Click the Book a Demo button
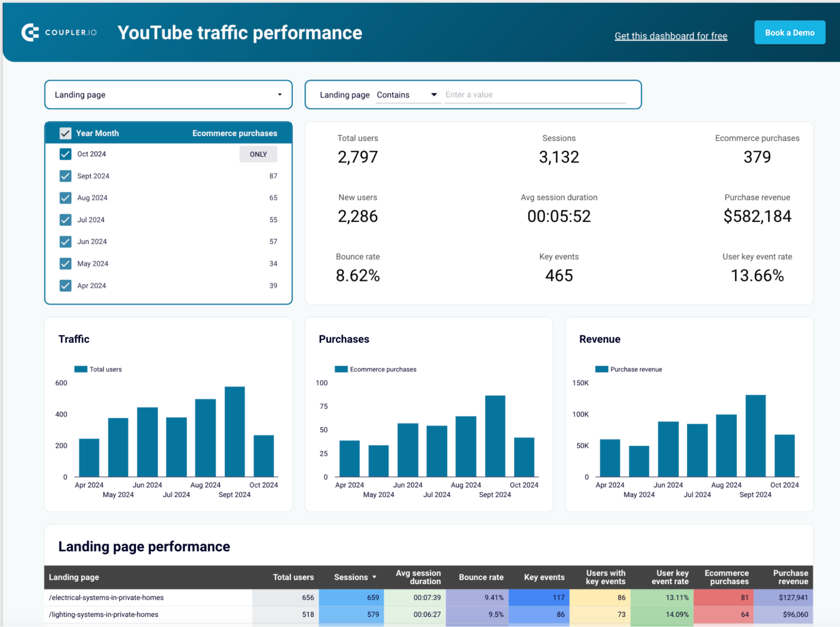Image resolution: width=840 pixels, height=627 pixels. pyautogui.click(x=789, y=32)
